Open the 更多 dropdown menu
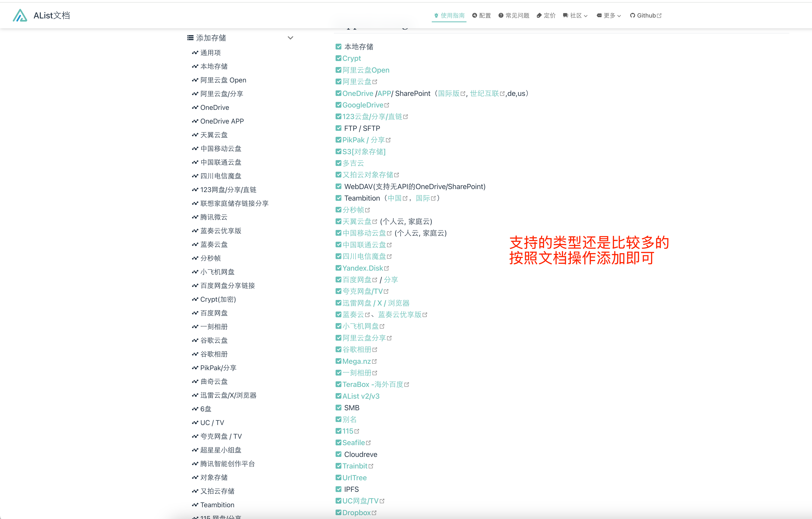 pos(609,15)
